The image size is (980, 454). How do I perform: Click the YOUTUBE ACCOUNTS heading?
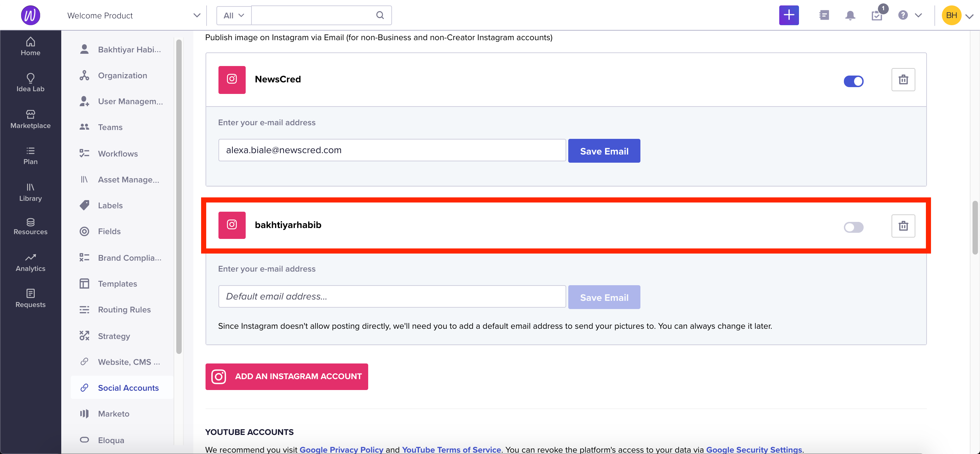point(249,432)
